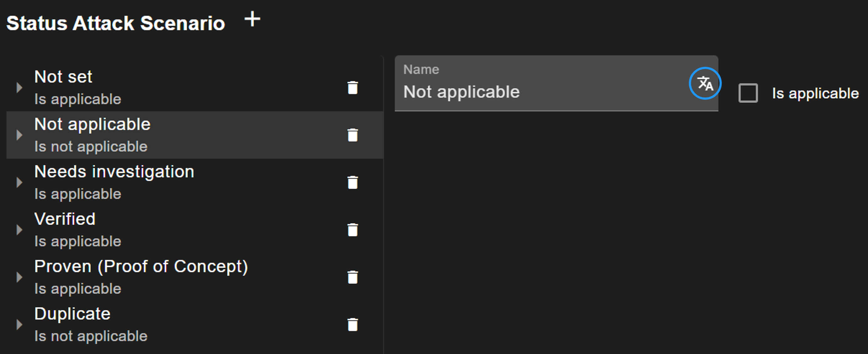Image resolution: width=868 pixels, height=354 pixels.
Task: Delete the Not set status
Action: click(x=352, y=87)
